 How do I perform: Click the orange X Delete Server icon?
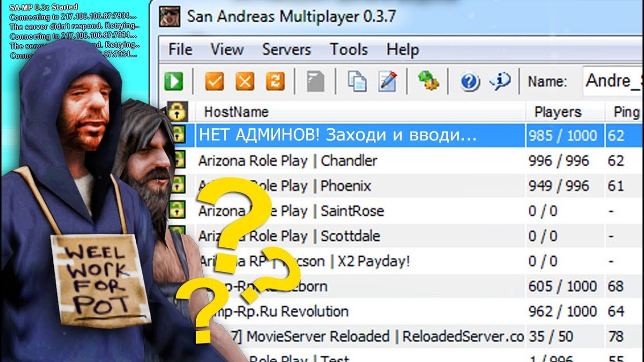tap(245, 81)
